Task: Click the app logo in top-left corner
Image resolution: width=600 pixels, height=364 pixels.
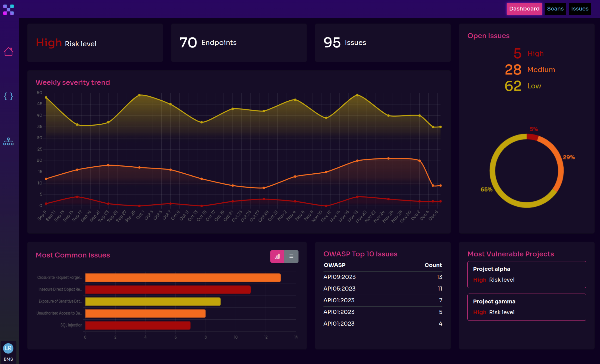Action: tap(8, 10)
